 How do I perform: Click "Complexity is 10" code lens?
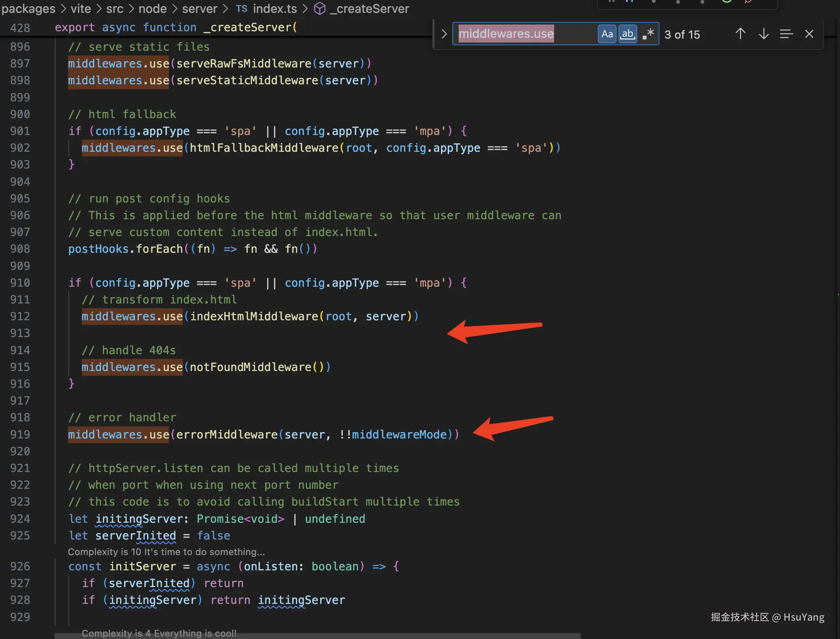167,552
